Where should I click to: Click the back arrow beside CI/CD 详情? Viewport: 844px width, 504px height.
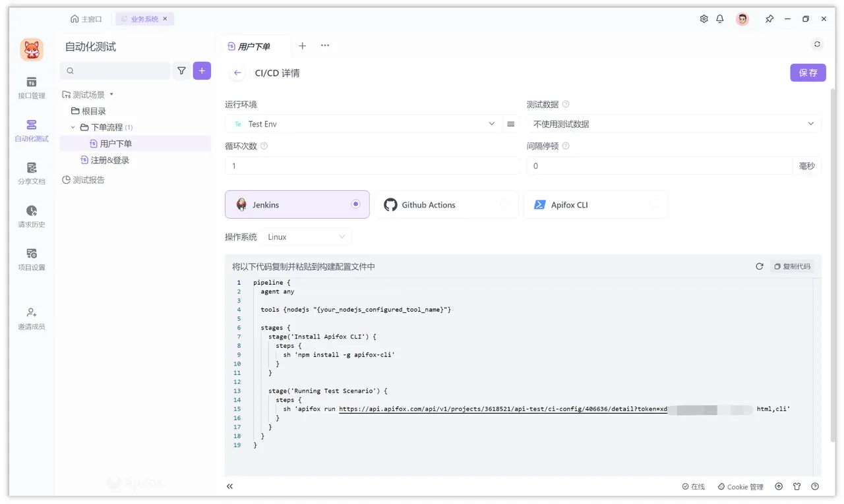pos(237,73)
